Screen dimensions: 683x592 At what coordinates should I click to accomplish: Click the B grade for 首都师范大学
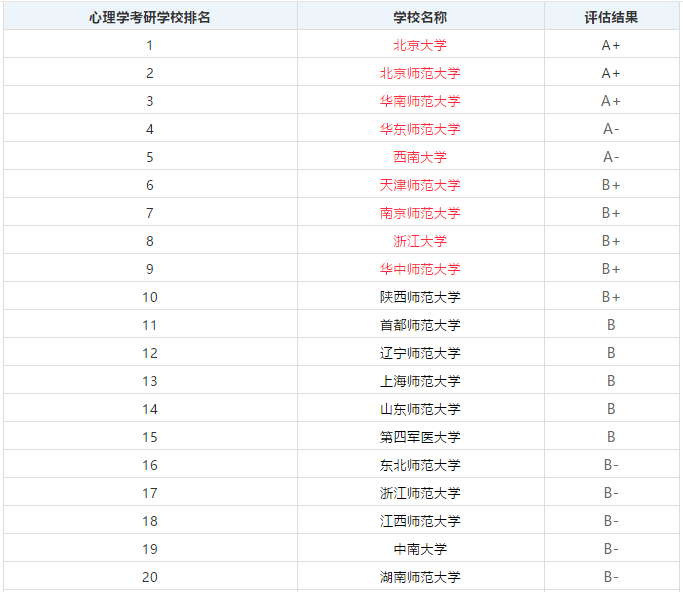tap(611, 325)
